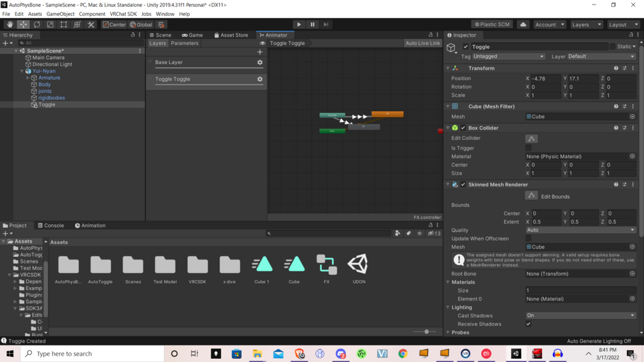Switch to the Scene tab

pos(160,35)
